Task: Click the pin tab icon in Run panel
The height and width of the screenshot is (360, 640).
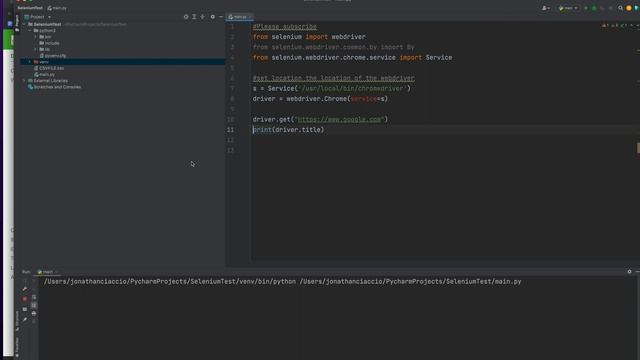Action: [x=25, y=319]
